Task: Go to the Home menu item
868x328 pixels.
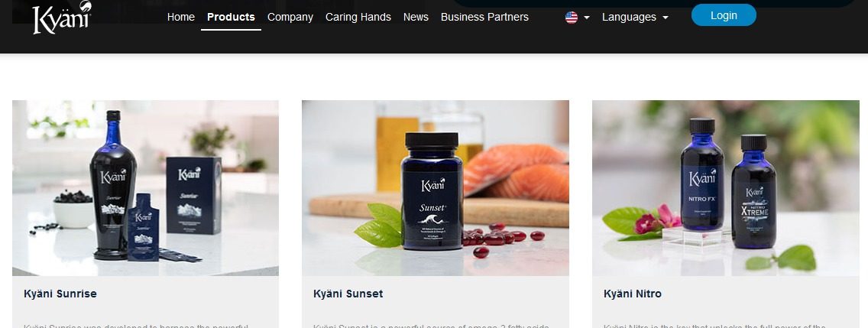Action: coord(181,17)
